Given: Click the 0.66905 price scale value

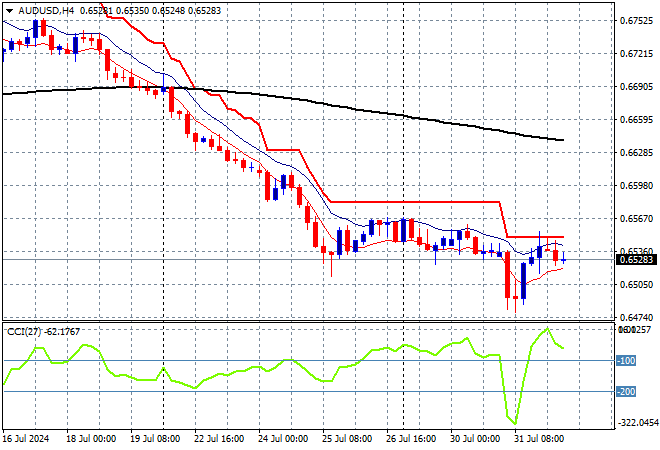Looking at the screenshot, I should pos(636,87).
